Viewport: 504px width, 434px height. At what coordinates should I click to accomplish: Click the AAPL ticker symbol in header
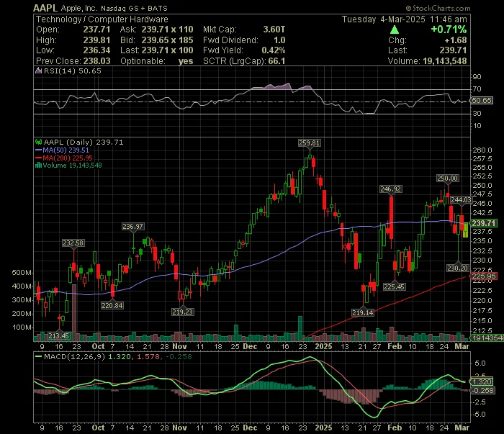click(45, 8)
